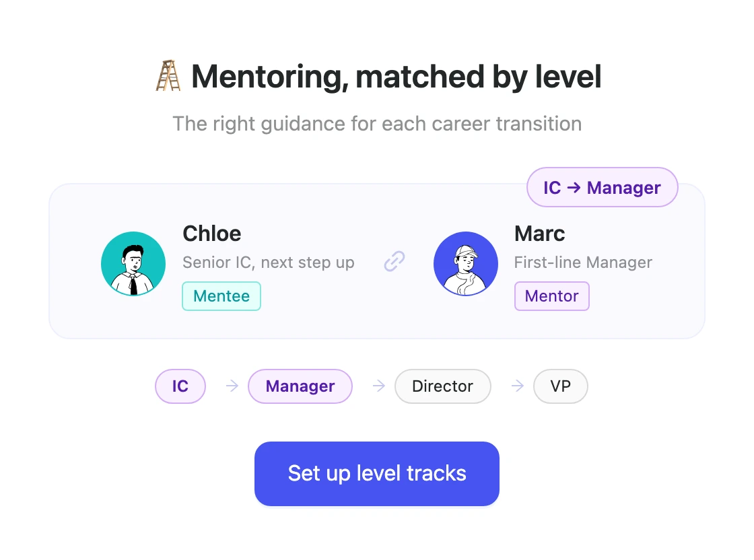Click Chloe's name in the match card
Screen dimensions: 754x560
[211, 234]
